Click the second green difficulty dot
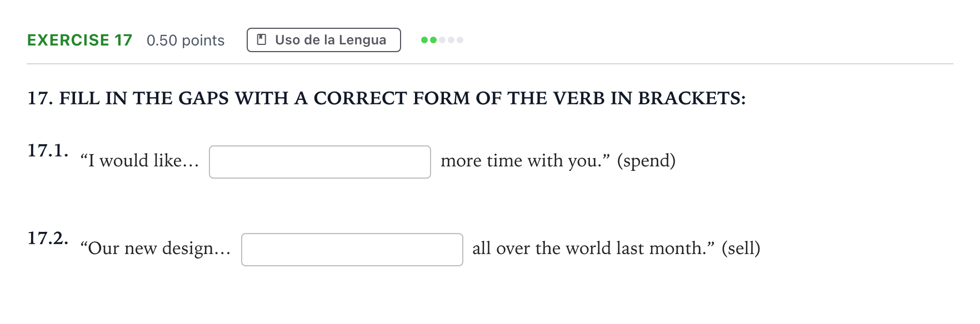The image size is (980, 324). point(433,40)
